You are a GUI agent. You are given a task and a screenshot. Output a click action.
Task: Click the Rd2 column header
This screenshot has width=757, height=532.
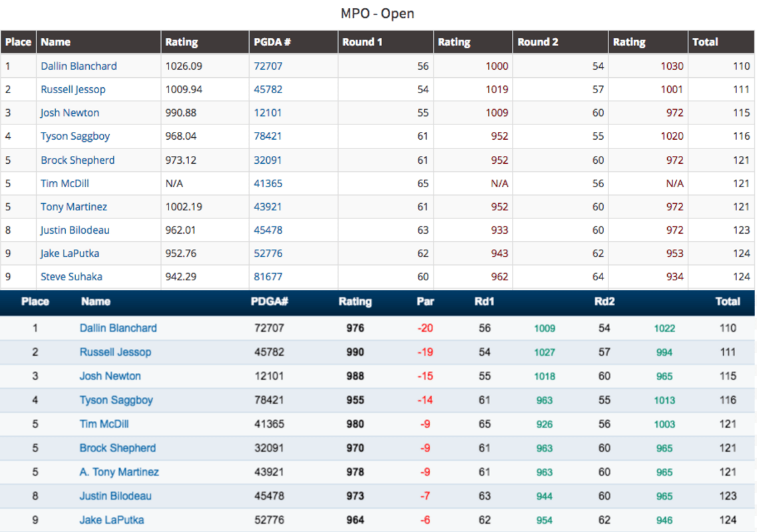pyautogui.click(x=605, y=302)
